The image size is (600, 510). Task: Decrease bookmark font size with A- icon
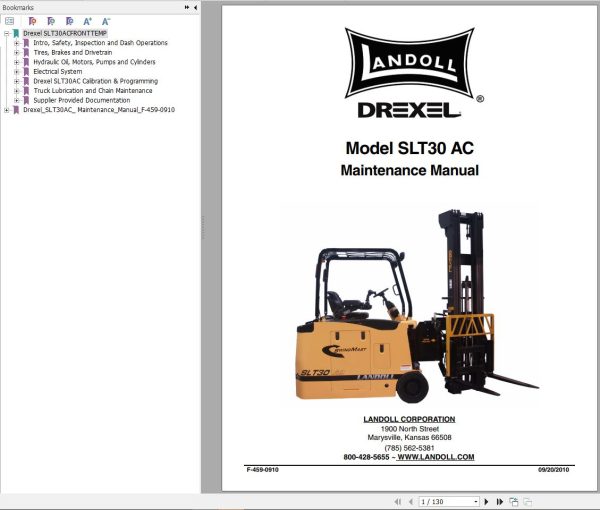pos(106,21)
